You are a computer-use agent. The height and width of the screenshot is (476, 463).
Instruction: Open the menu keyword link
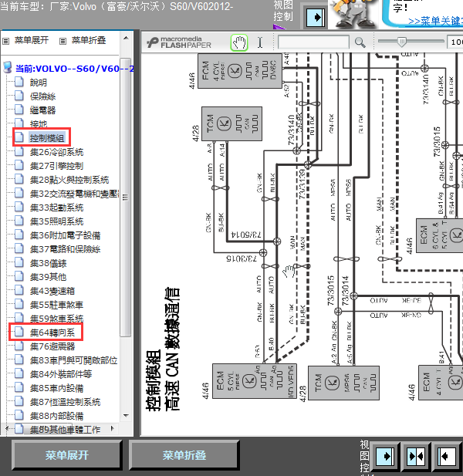pyautogui.click(x=436, y=22)
